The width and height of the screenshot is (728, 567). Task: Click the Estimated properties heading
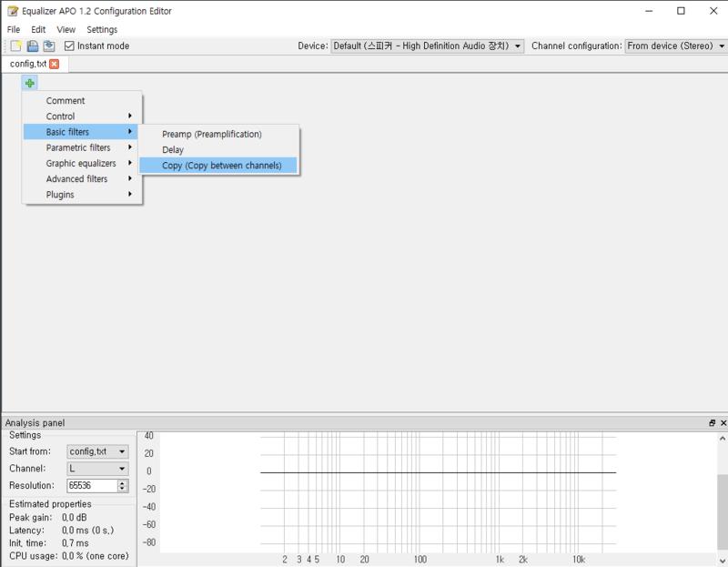tap(50, 504)
